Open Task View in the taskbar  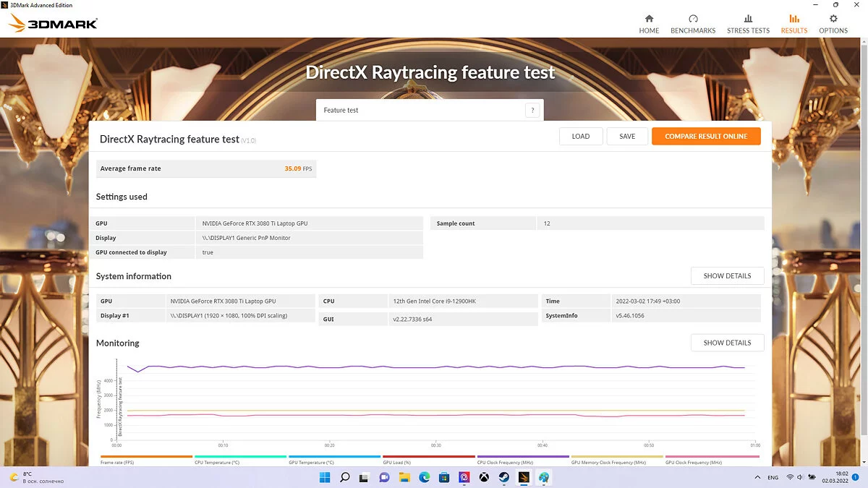tap(365, 477)
